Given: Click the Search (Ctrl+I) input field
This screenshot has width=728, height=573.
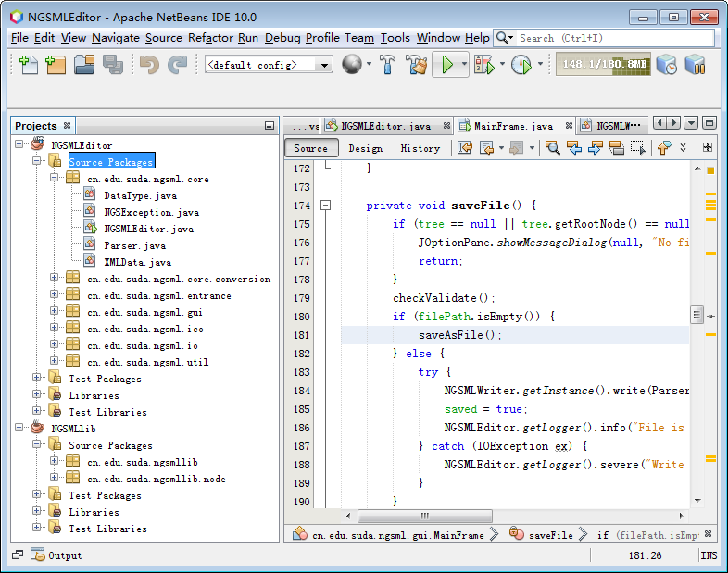Looking at the screenshot, I should coord(615,38).
